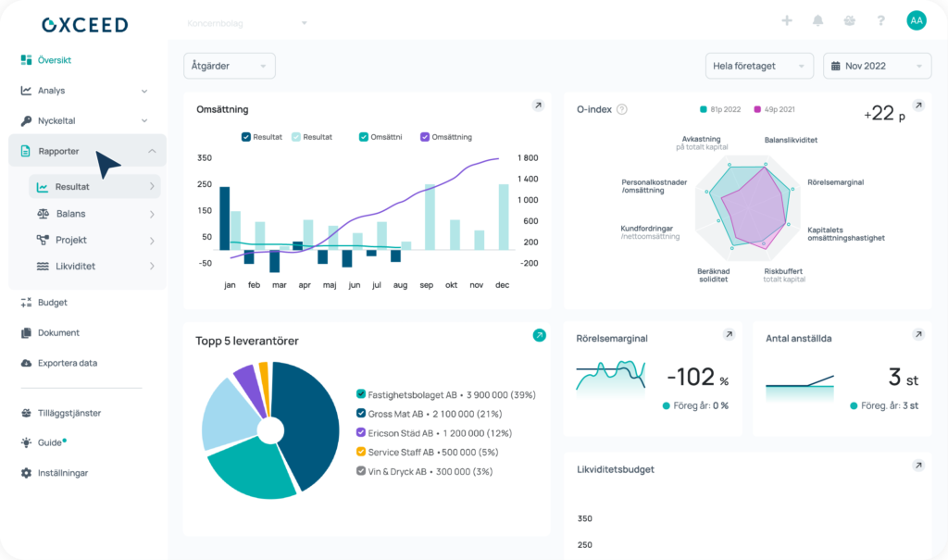Expand the Omsättning widget arrow
Viewport: 948px width, 560px height.
click(x=538, y=106)
